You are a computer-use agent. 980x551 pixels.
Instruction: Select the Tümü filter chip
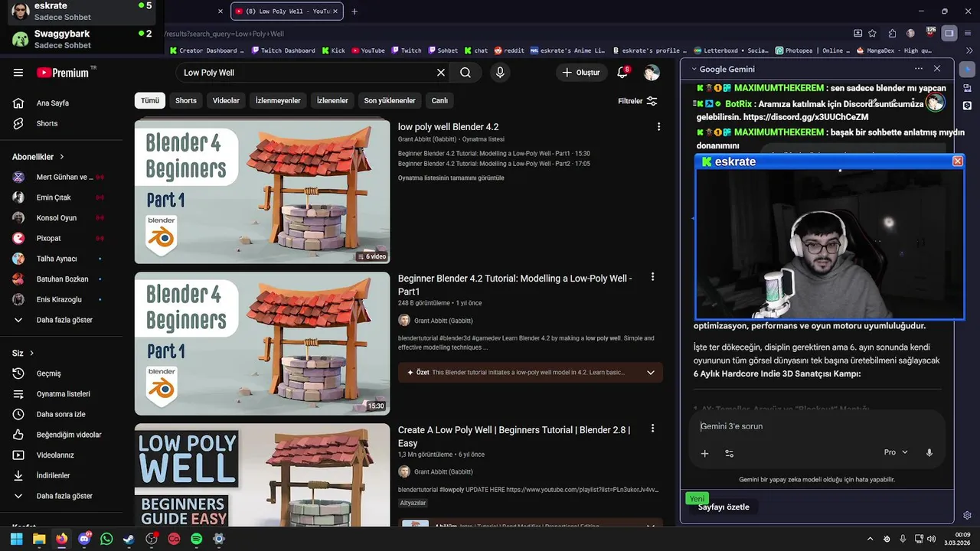pos(150,100)
